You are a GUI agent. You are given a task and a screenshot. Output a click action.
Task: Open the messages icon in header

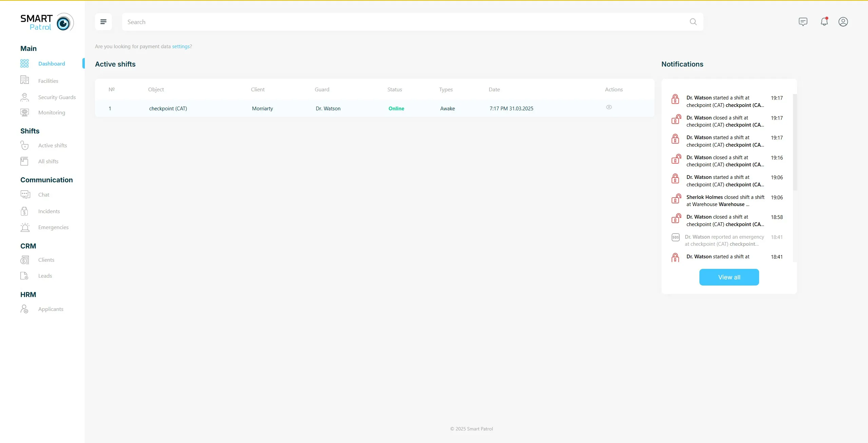click(803, 22)
